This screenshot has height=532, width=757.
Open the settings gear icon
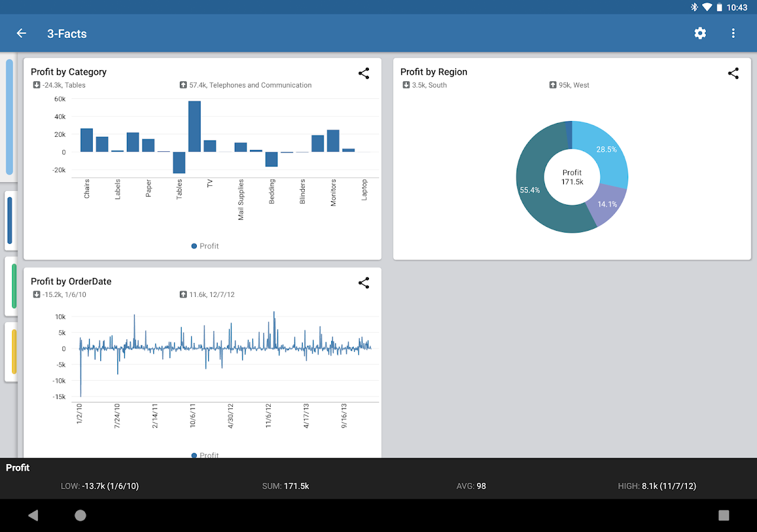700,33
